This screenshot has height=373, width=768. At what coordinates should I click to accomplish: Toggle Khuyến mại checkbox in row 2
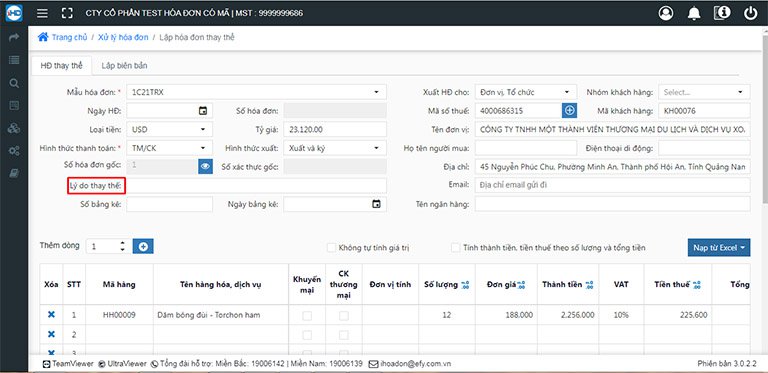(x=307, y=335)
